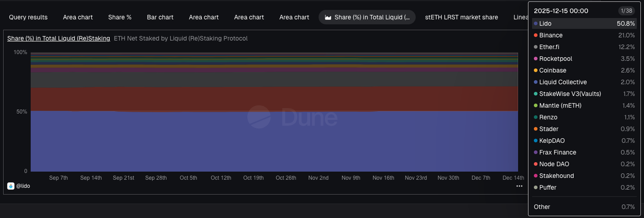Switch to the Share % tab
This screenshot has width=644, height=218.
[x=120, y=17]
